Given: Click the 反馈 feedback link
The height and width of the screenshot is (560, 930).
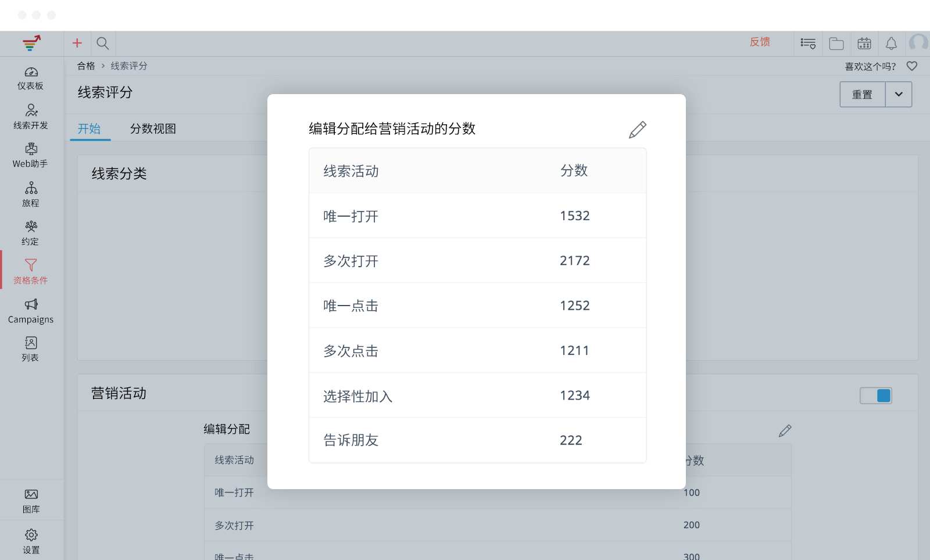Looking at the screenshot, I should point(760,42).
